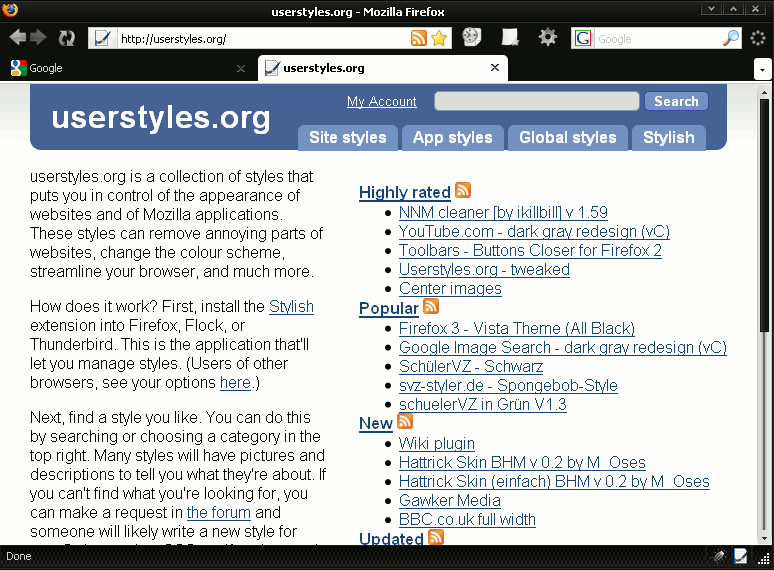Image resolution: width=774 pixels, height=570 pixels.
Task: Close the Google tab
Action: (x=241, y=69)
